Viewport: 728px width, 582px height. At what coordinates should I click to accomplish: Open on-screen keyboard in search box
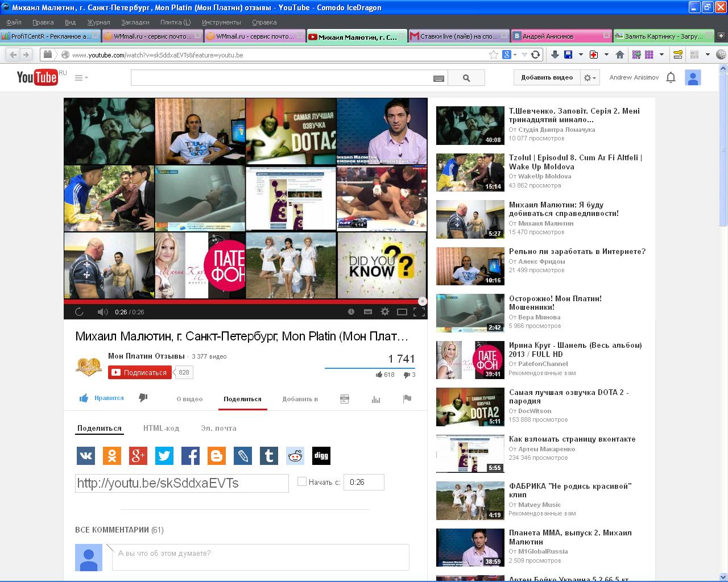click(439, 78)
